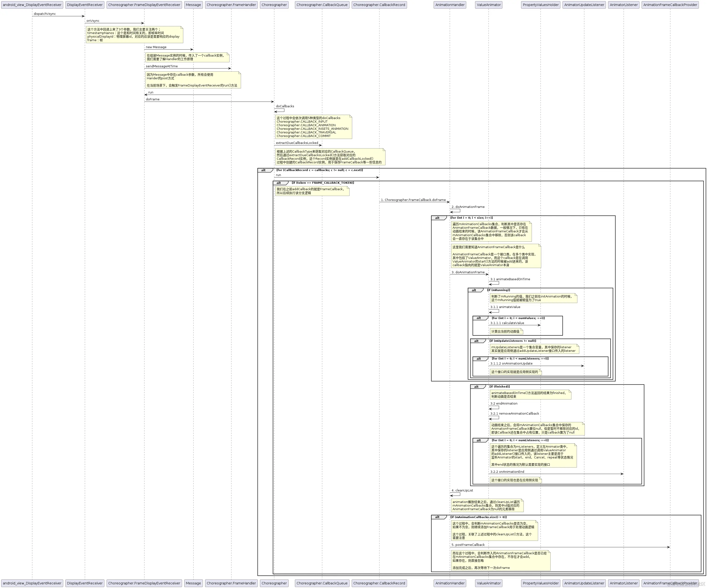Viewport: 707px width, 588px height.
Task: Select the AnimationHandler participant box
Action: [450, 5]
